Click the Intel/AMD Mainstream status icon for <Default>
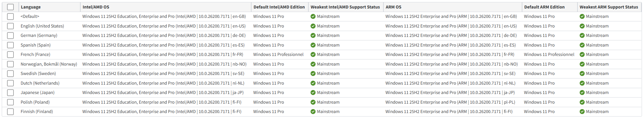Screen dimensions: 644x118 coord(313,16)
